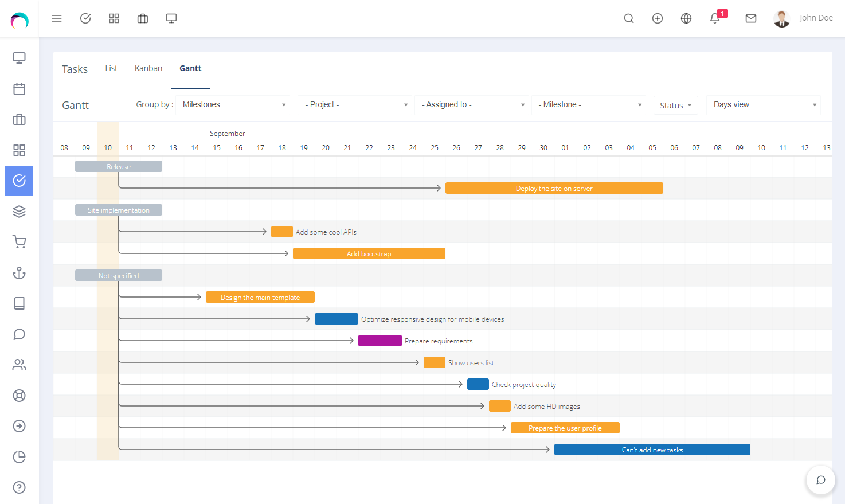Screen dimensions: 845x504
Task: Open notifications via the bell icon
Action: tap(714, 19)
